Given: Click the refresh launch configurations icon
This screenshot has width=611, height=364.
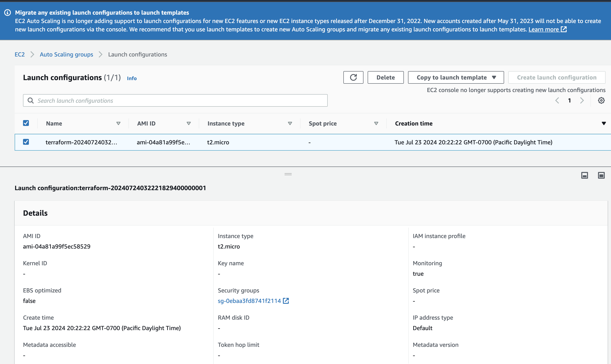Looking at the screenshot, I should 353,78.
